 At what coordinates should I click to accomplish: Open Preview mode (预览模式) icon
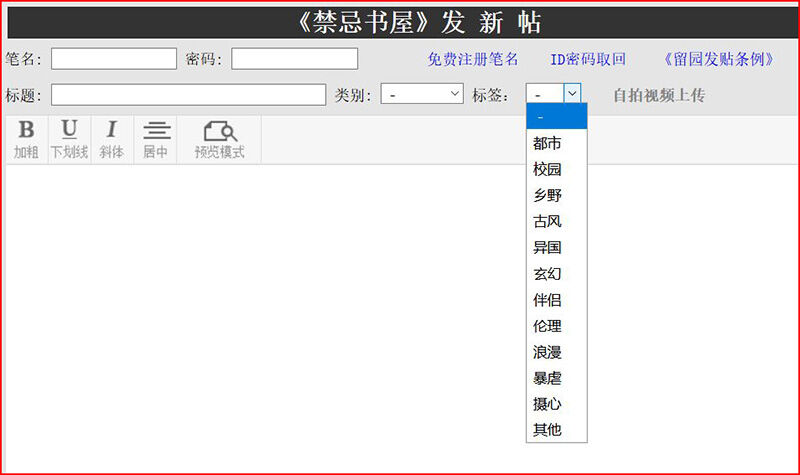219,139
